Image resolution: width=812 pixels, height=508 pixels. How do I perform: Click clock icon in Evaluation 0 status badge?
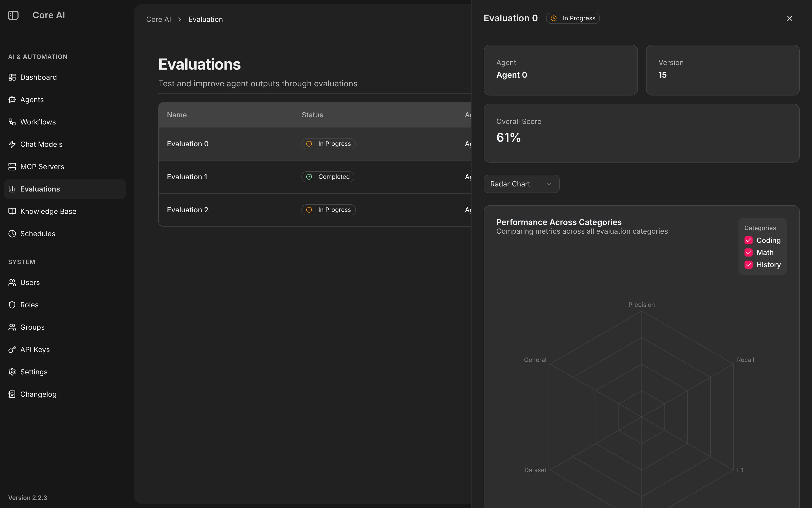[x=309, y=144]
